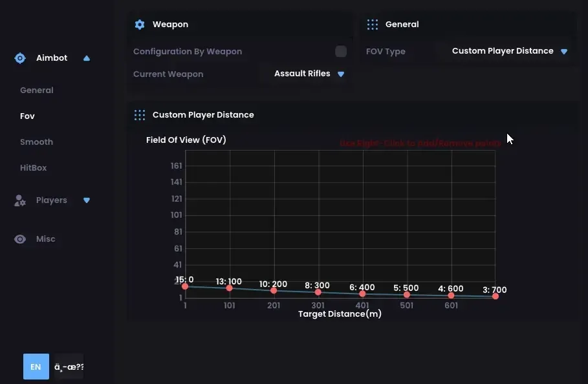Click the Custom Player Distance panel heading
Screen dimensions: 588x384
[x=203, y=115]
